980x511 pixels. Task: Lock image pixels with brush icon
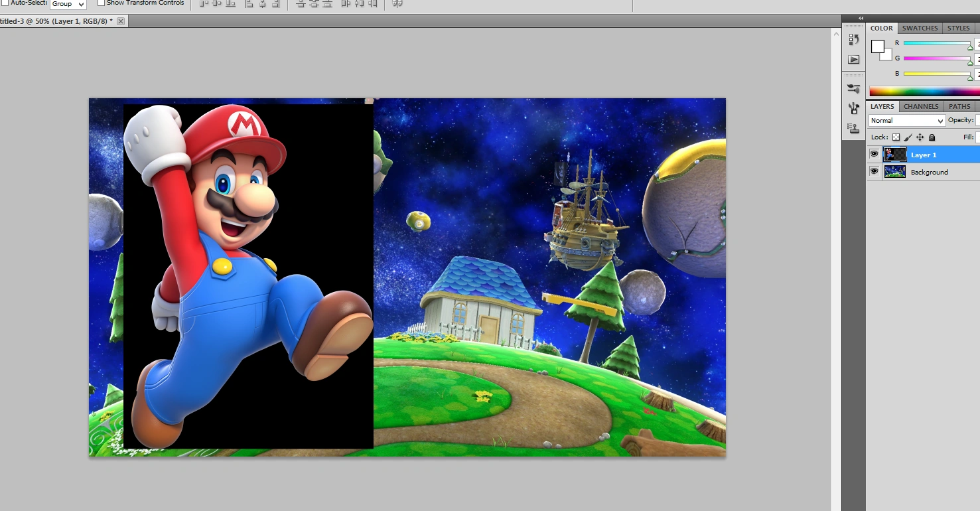tap(908, 137)
